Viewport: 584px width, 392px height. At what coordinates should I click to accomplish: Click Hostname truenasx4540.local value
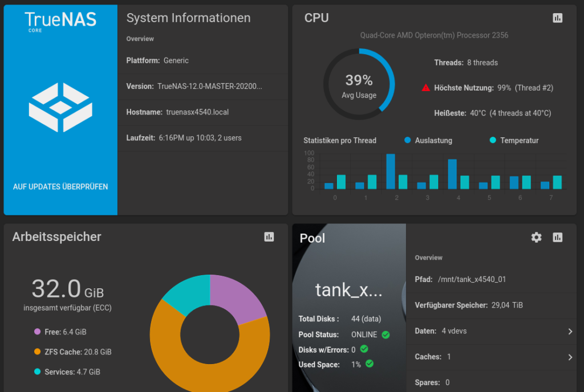(197, 112)
